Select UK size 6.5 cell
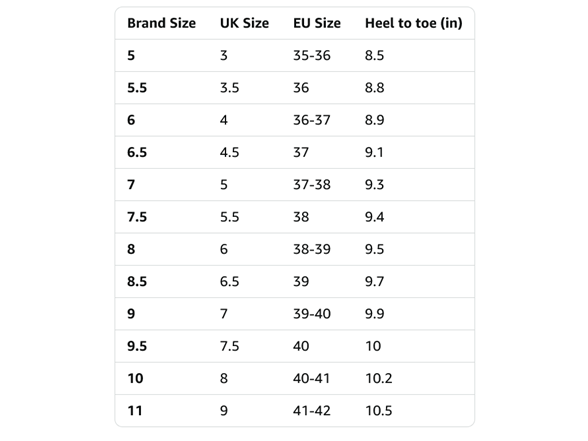The width and height of the screenshot is (588, 441). (x=230, y=281)
